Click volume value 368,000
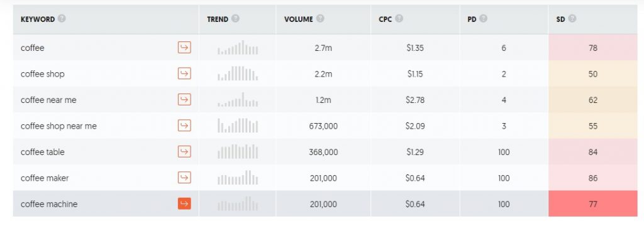The width and height of the screenshot is (644, 226). click(323, 152)
